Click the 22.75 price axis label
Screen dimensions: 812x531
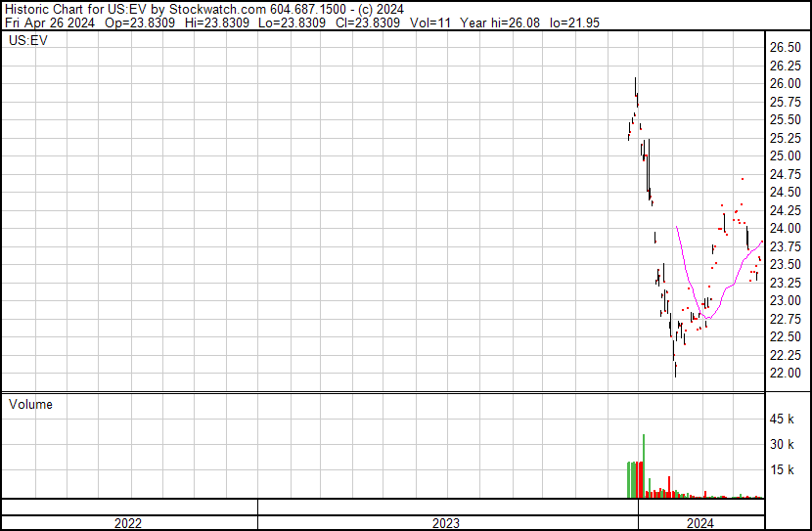pos(785,320)
